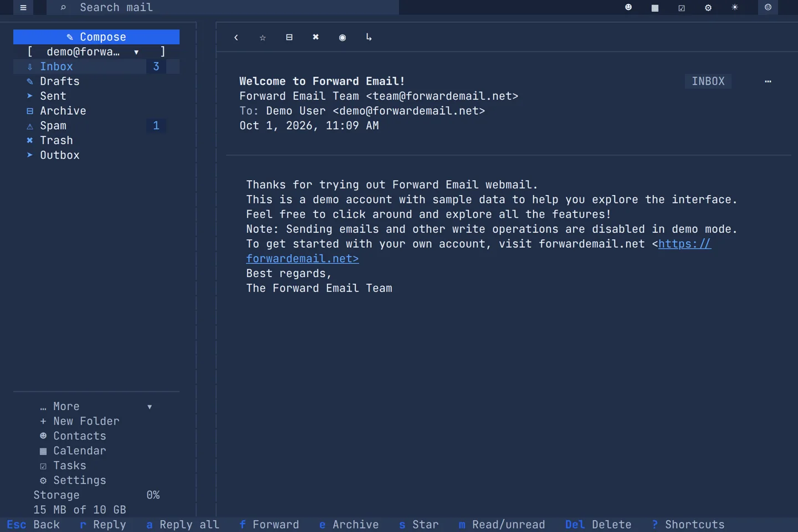Open the Inbox folder
The width and height of the screenshot is (798, 532).
click(96, 66)
